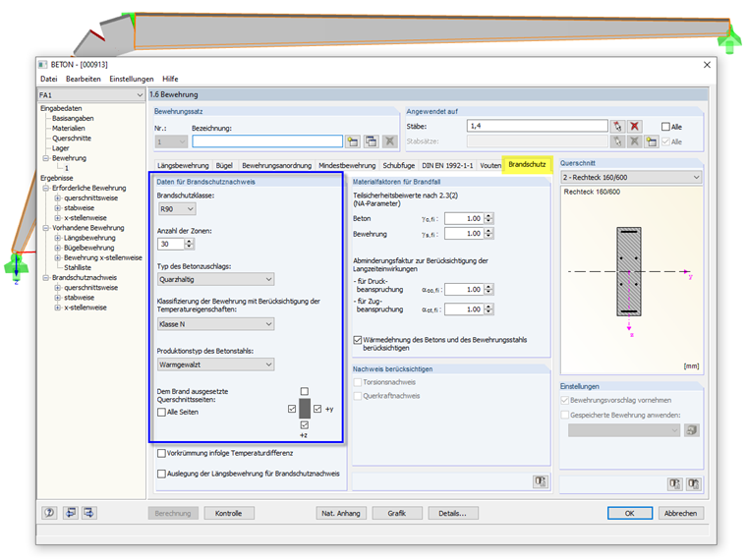Screen dimensions: 747x560
Task: Click the left cross-section info icon below Einstellungen
Action: [674, 484]
